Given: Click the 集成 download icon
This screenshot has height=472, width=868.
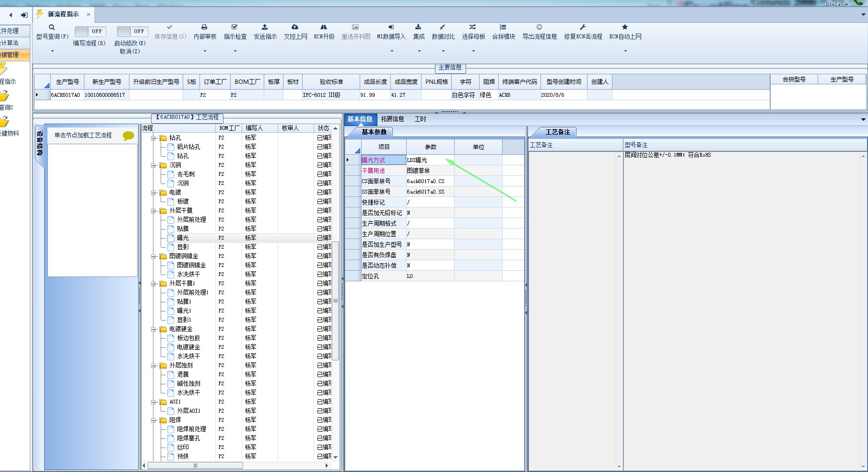Looking at the screenshot, I should (418, 27).
